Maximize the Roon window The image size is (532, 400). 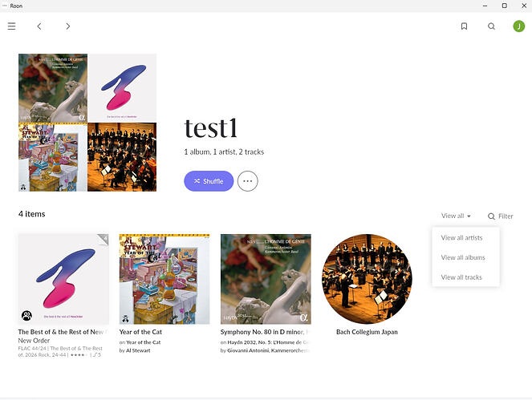click(505, 6)
